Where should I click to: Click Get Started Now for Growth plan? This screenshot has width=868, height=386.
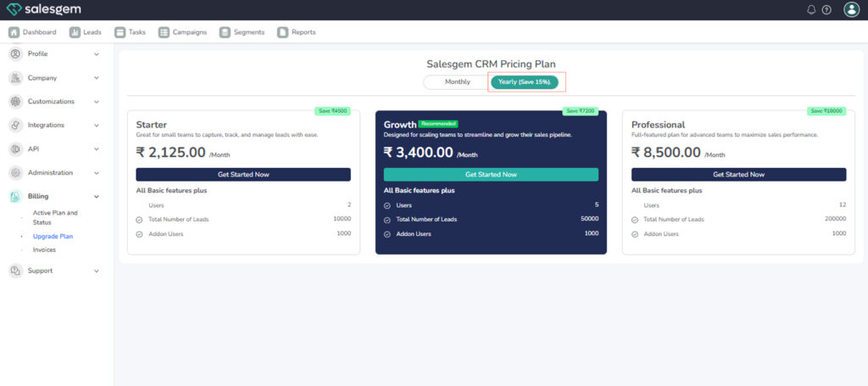(491, 174)
